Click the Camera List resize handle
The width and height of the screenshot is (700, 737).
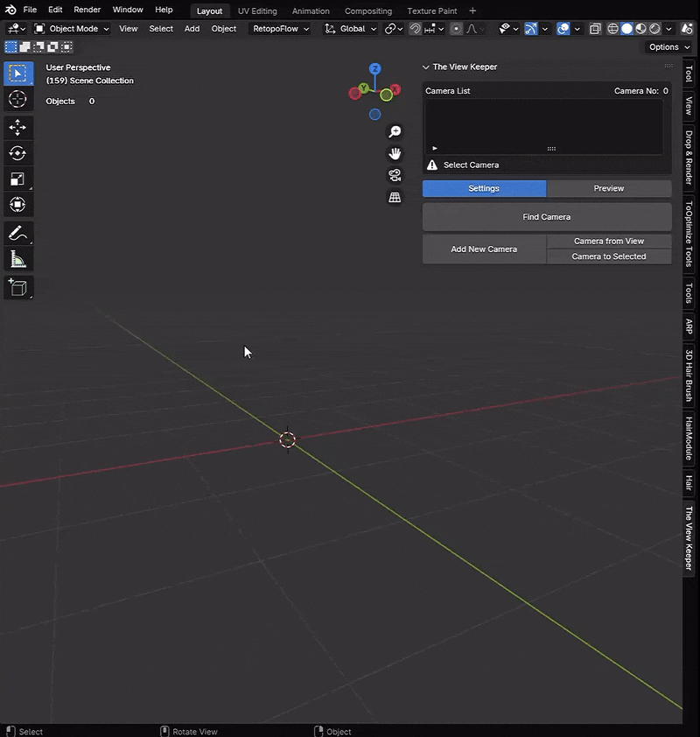point(551,149)
